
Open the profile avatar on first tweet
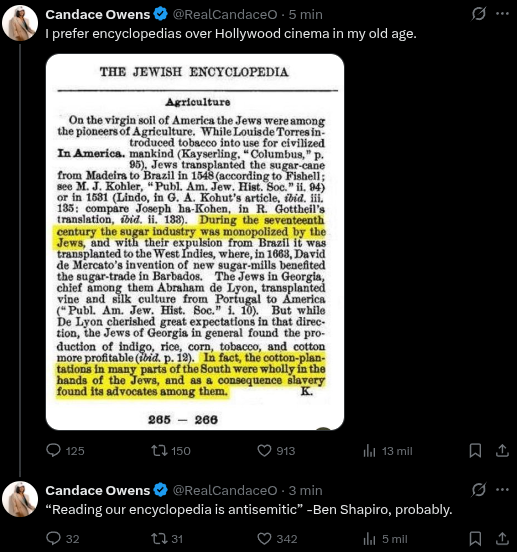click(20, 23)
